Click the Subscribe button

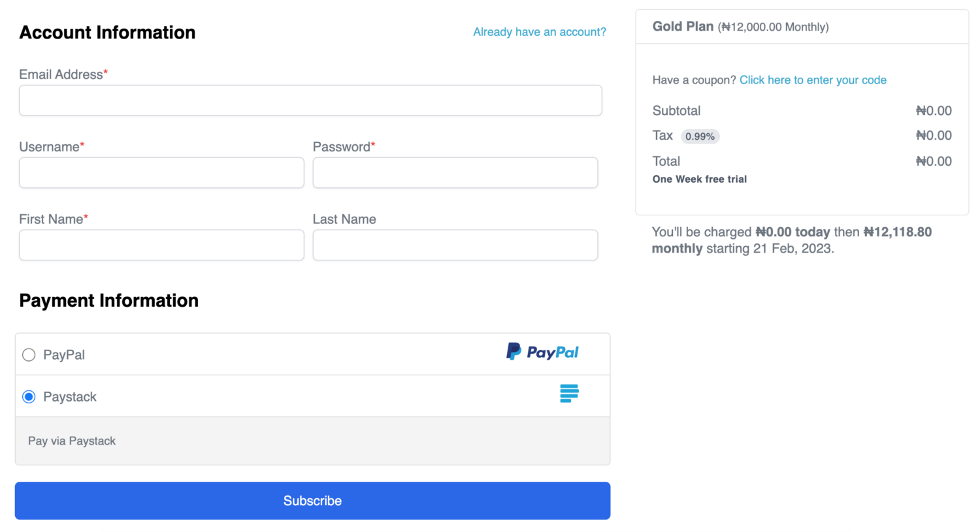(x=312, y=501)
